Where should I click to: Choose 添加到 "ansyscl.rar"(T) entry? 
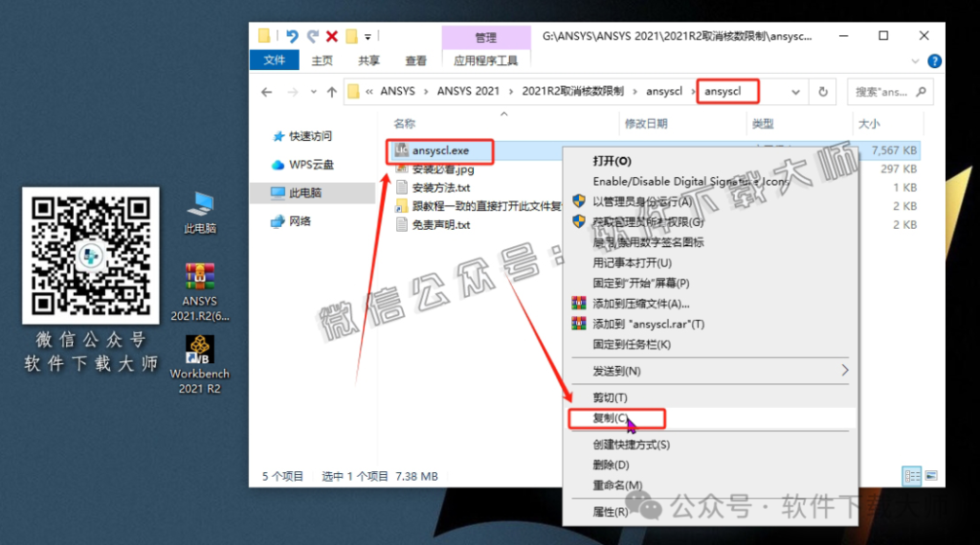[x=648, y=324]
